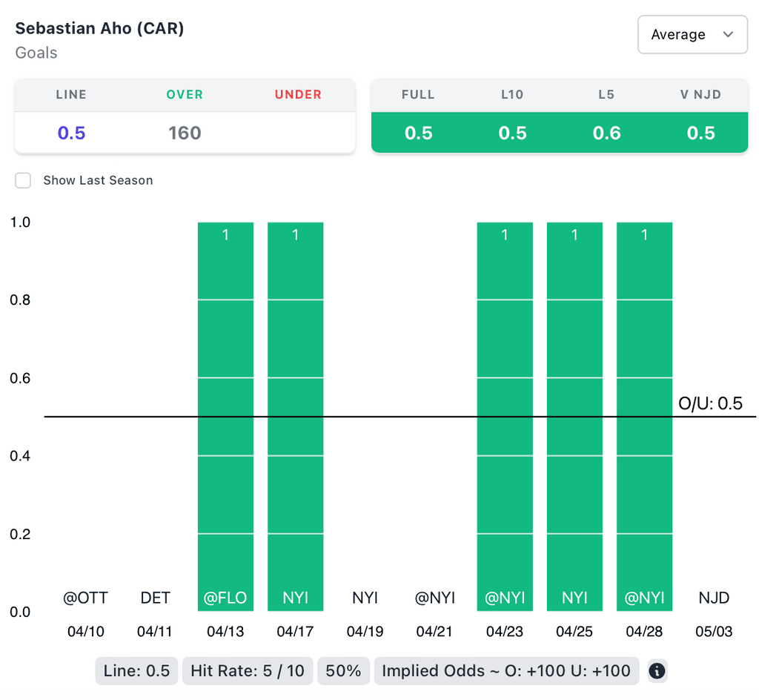Click the line value 0.5 in blue
The image size is (759, 700).
71,133
